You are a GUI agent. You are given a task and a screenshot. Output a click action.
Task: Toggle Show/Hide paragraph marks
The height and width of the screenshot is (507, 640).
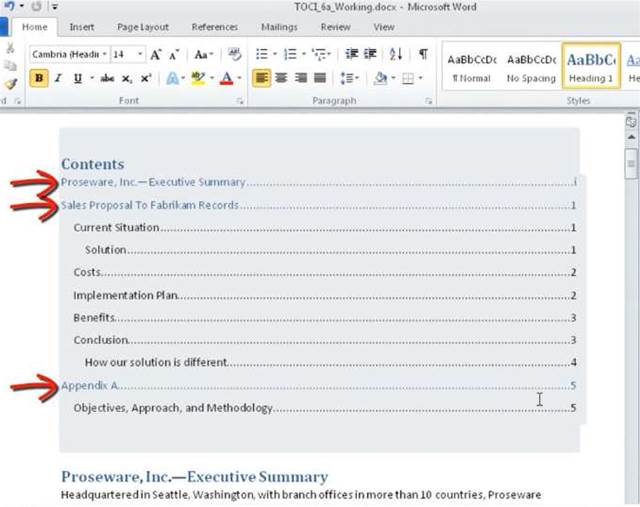[423, 54]
